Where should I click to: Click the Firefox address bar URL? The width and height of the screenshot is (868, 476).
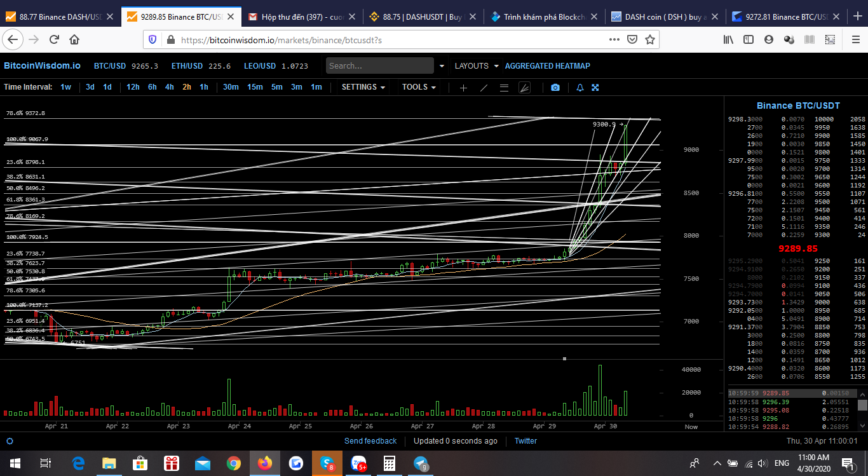pos(281,40)
